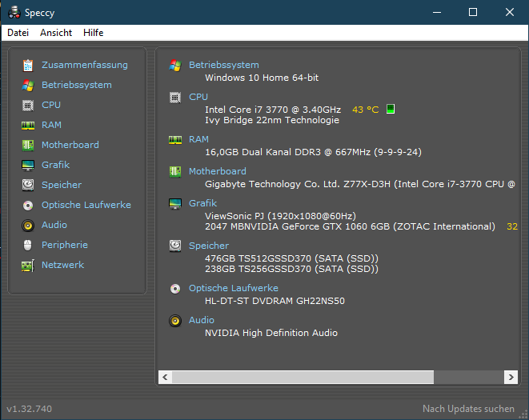The width and height of the screenshot is (529, 420).
Task: Click the Optische Laufwerke heading in summary
Action: coord(233,288)
